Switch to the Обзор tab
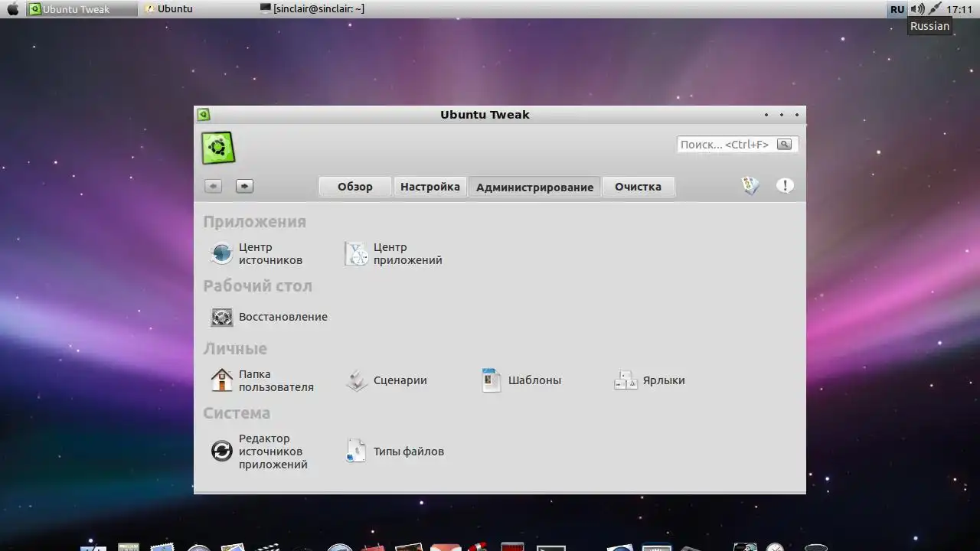 click(355, 187)
